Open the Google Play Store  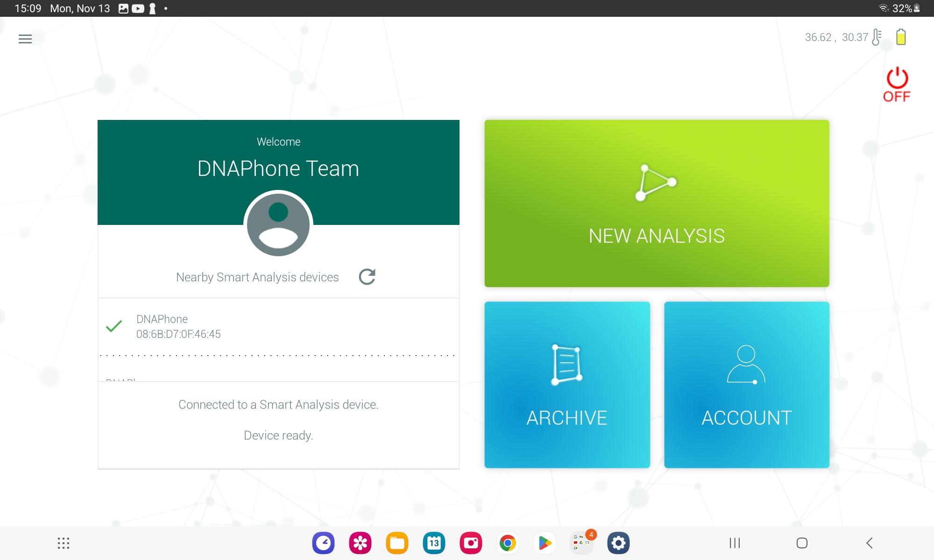tap(545, 543)
